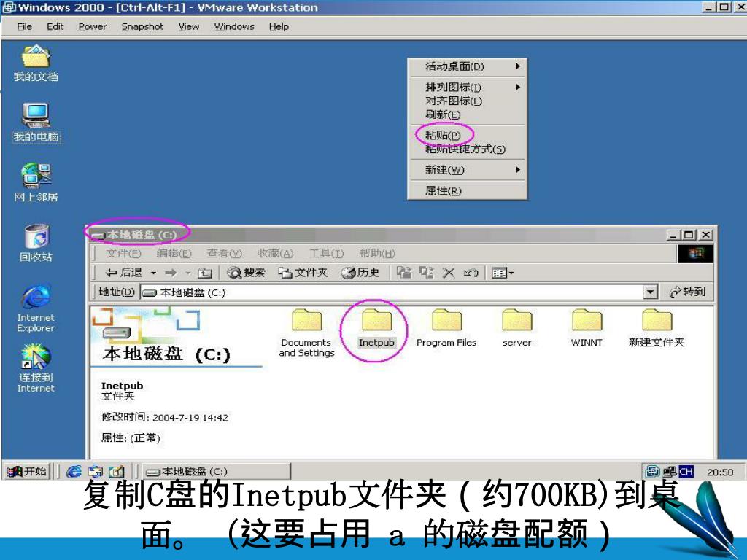
Task: Open VMware View menu
Action: 189,27
